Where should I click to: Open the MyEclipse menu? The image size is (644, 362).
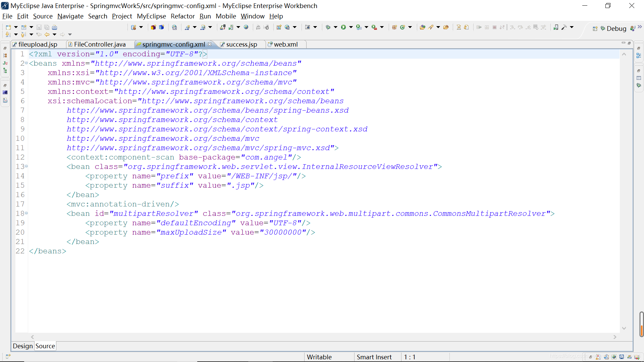151,16
